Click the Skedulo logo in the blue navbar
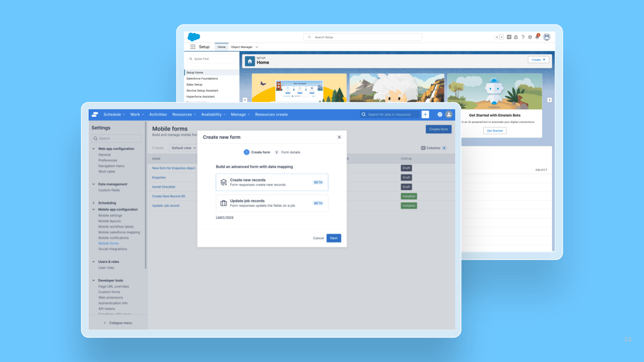The image size is (644, 362). tap(95, 114)
